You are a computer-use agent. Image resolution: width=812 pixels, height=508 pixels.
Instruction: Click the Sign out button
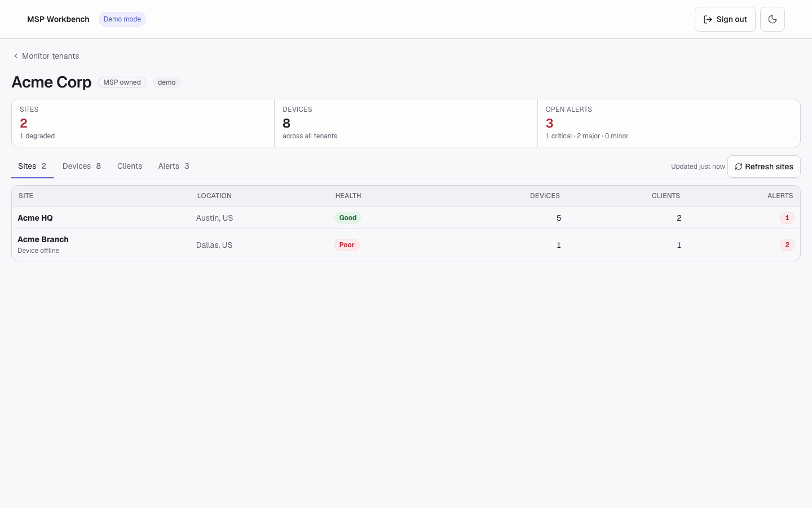tap(725, 19)
